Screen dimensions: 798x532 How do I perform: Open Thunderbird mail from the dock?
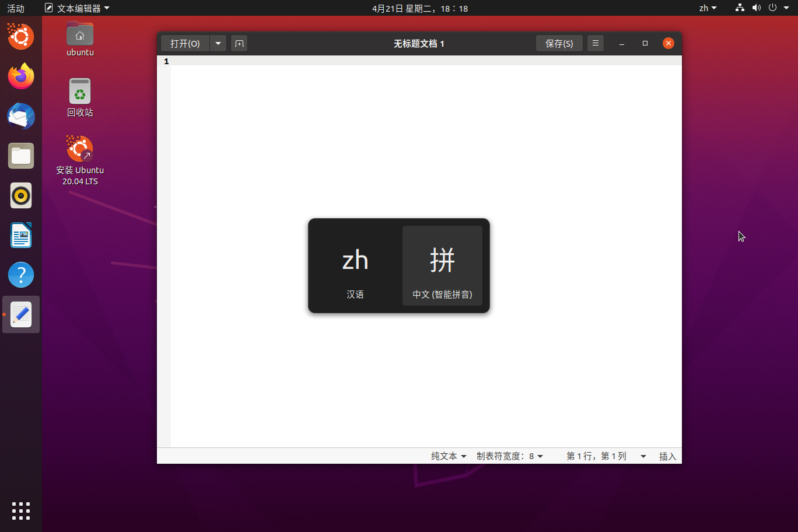tap(21, 116)
